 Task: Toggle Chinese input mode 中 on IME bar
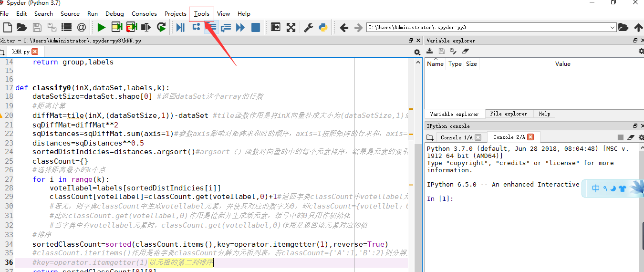coord(596,188)
